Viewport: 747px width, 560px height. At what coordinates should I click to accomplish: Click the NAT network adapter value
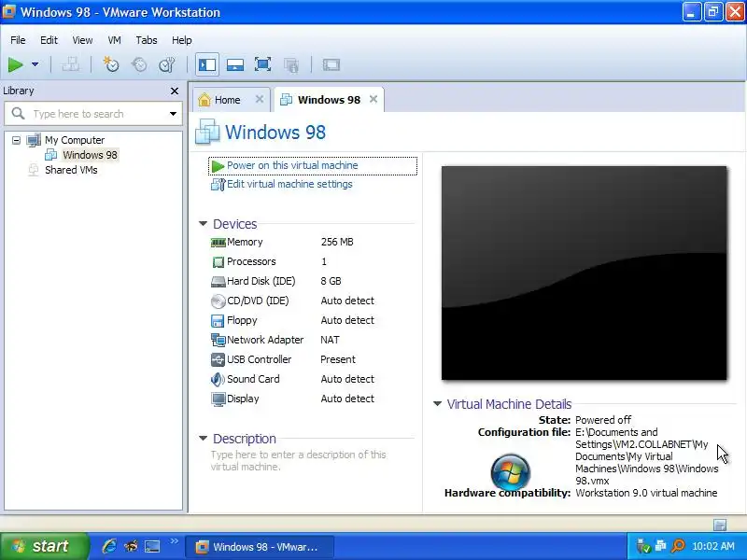pos(330,340)
